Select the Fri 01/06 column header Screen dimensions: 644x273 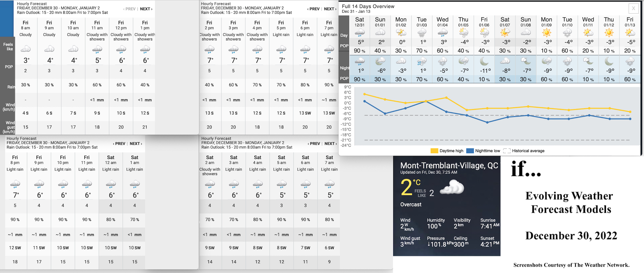click(x=484, y=22)
